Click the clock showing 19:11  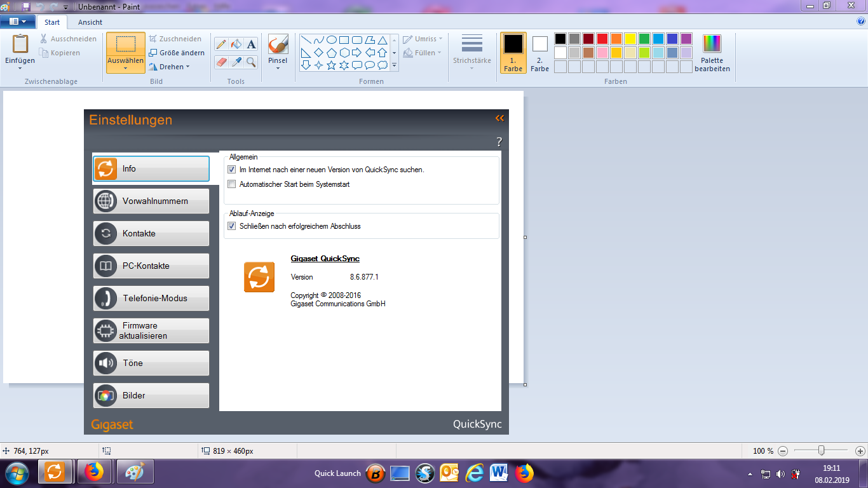[831, 468]
